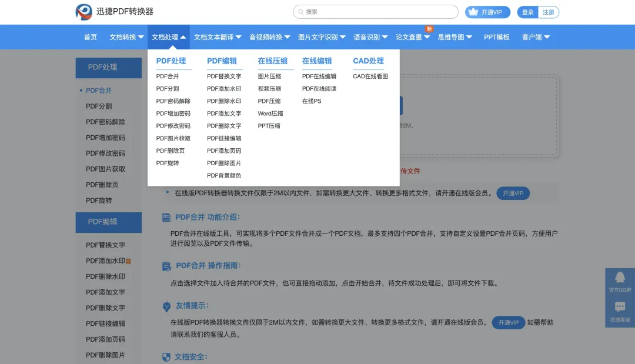The height and width of the screenshot is (364, 635).
Task: Click the 迅捷PDF转换器 logo icon
Action: click(84, 12)
